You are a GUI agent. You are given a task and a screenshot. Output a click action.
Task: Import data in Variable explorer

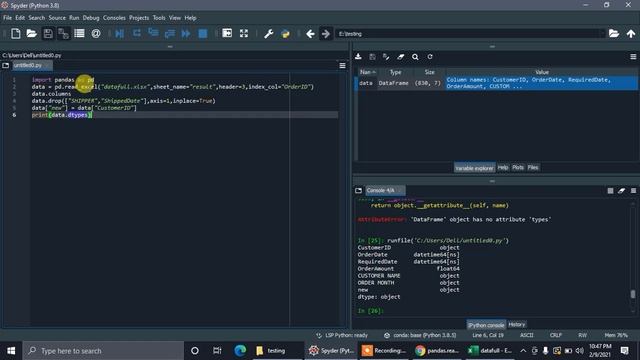[358, 57]
